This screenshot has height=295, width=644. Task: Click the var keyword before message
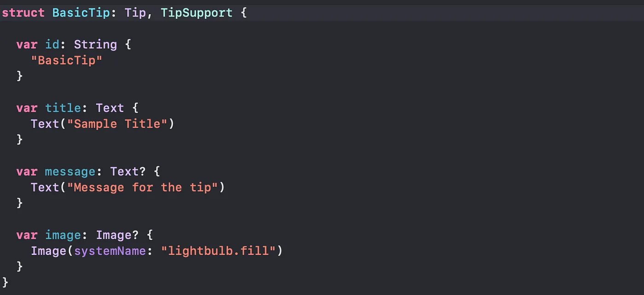(27, 172)
